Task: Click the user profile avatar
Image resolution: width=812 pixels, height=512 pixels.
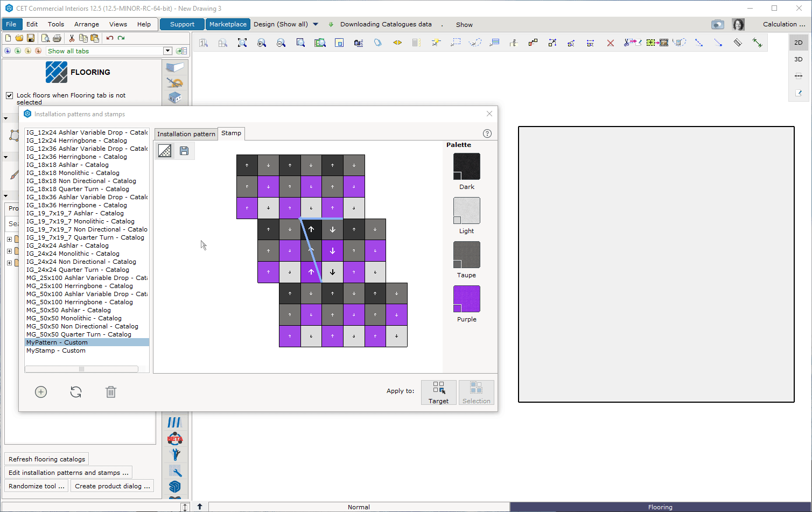Action: click(738, 24)
